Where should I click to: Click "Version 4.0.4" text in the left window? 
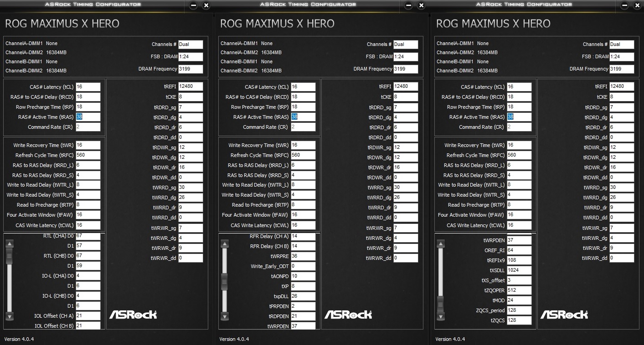tap(19, 339)
